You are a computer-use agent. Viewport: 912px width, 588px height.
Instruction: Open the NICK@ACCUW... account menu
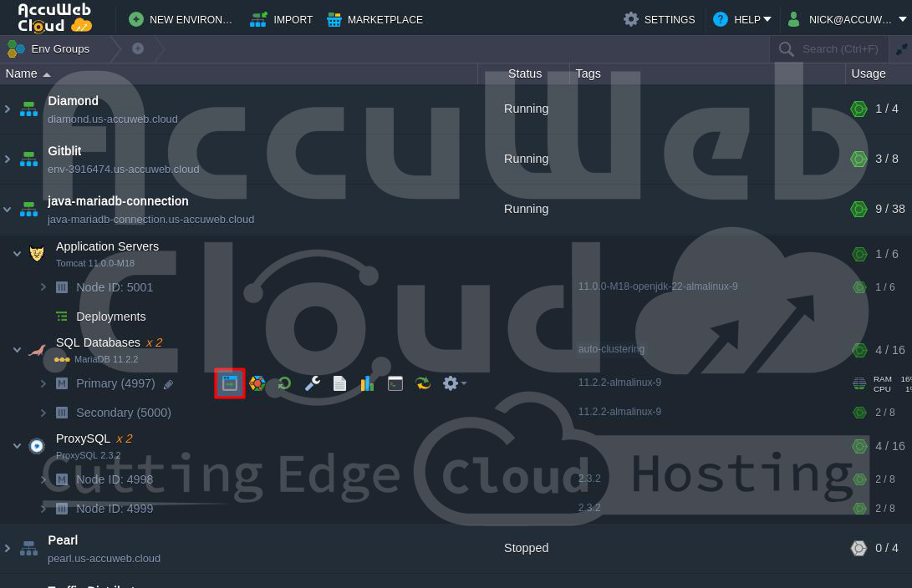[x=846, y=20]
